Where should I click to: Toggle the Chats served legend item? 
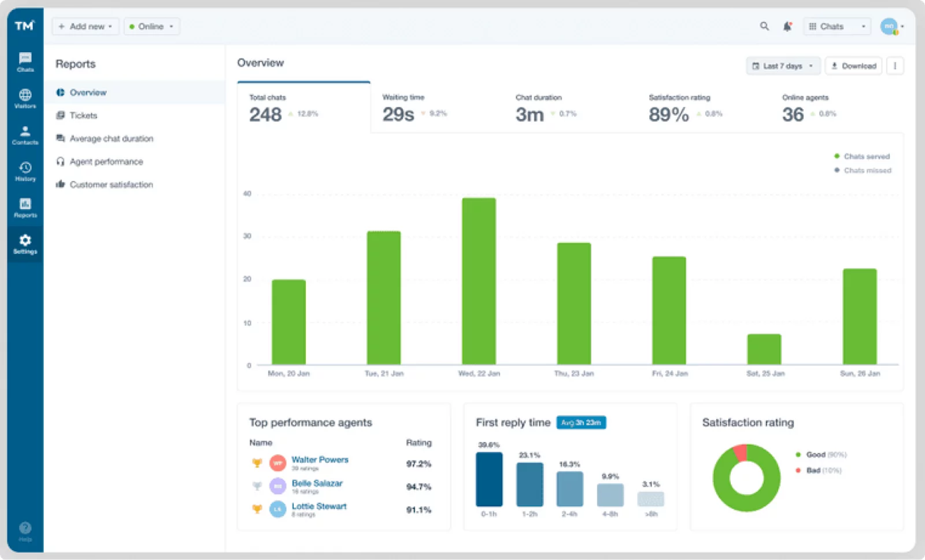click(862, 156)
